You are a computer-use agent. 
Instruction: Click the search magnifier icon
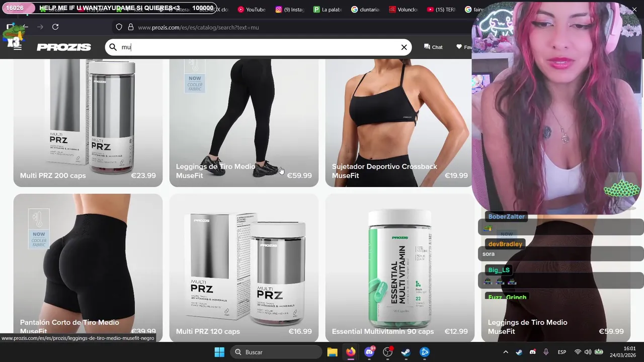[x=113, y=47]
